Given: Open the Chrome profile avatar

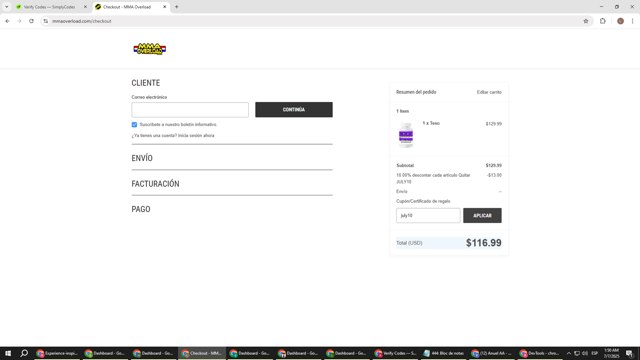Looking at the screenshot, I should click(x=620, y=21).
